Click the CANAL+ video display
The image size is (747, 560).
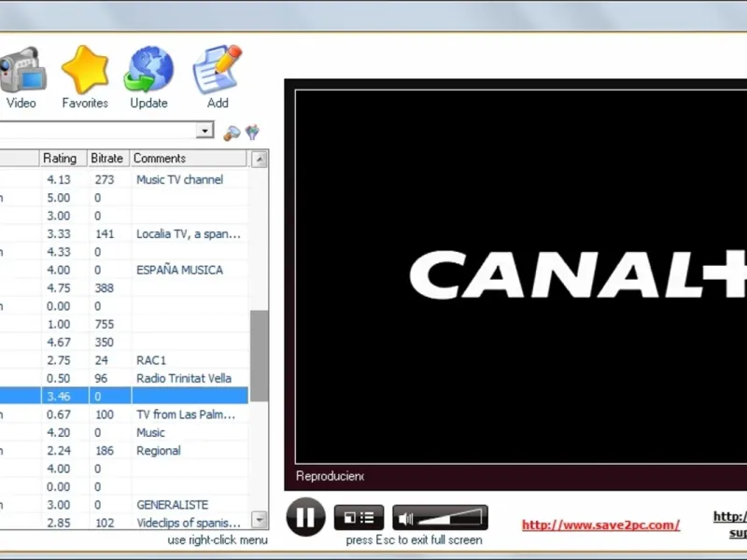pos(521,276)
